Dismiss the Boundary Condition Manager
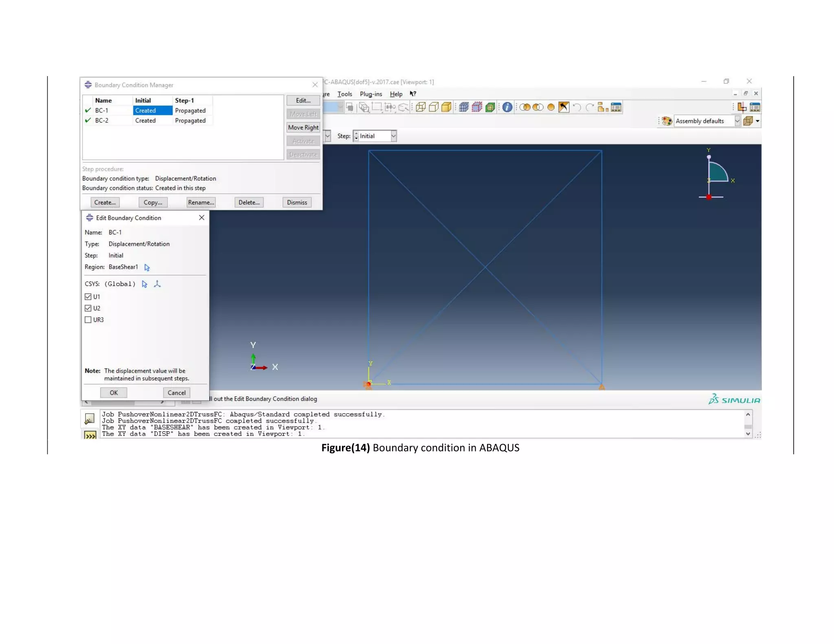Viewport: 834px width, 644px height. click(x=297, y=202)
